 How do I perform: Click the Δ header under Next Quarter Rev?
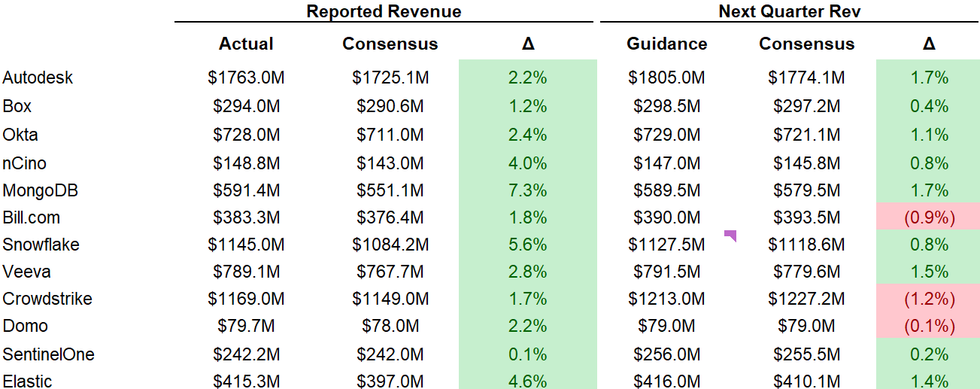pos(929,44)
